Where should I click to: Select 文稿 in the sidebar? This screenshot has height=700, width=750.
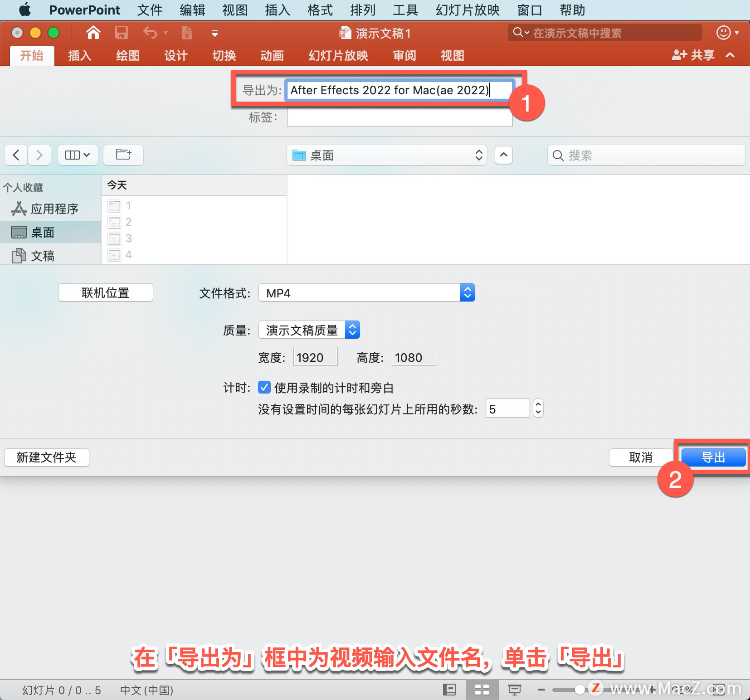[x=50, y=256]
